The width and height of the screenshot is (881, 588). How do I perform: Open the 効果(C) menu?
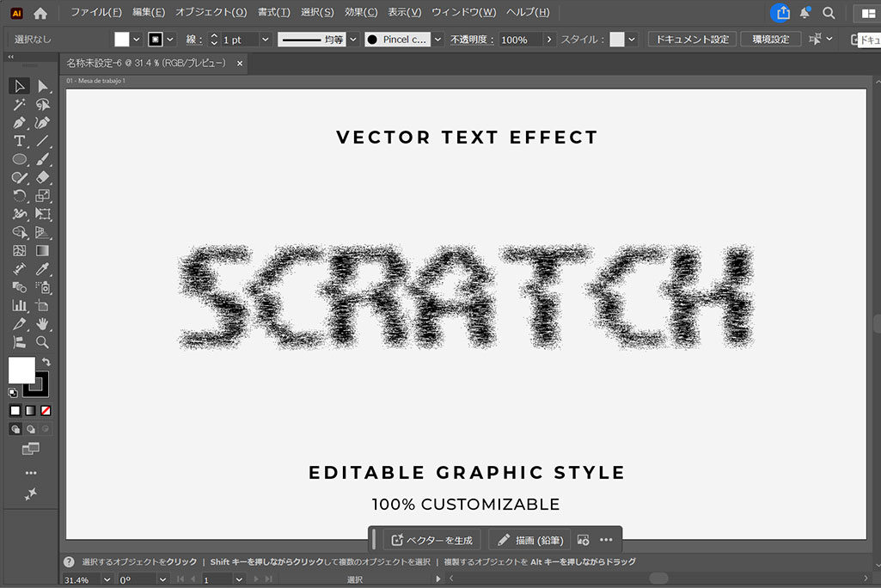[x=360, y=13]
